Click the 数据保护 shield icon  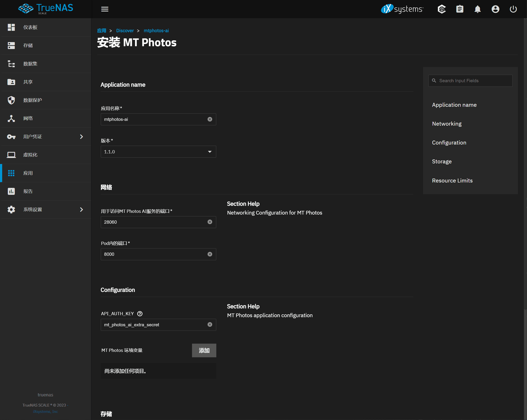click(x=11, y=100)
